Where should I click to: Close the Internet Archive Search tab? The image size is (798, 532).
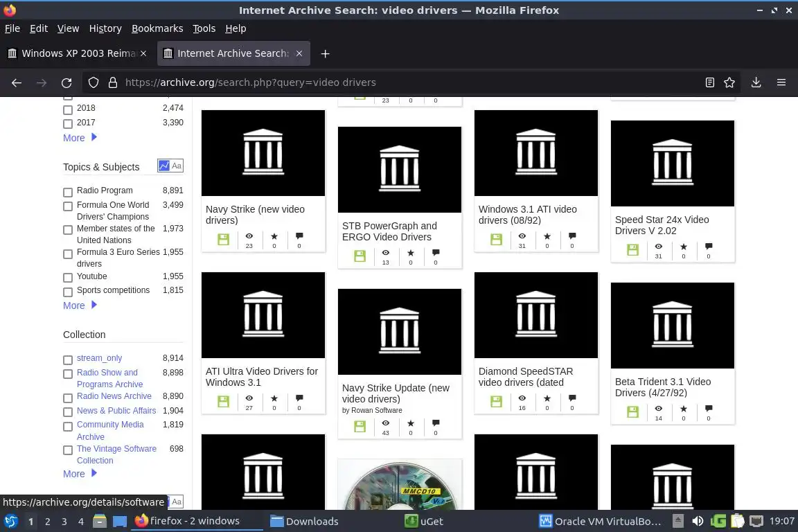(299, 53)
